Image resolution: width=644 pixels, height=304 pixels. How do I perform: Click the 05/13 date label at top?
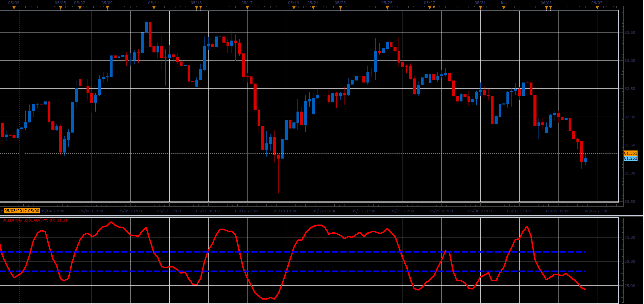coord(196,3)
